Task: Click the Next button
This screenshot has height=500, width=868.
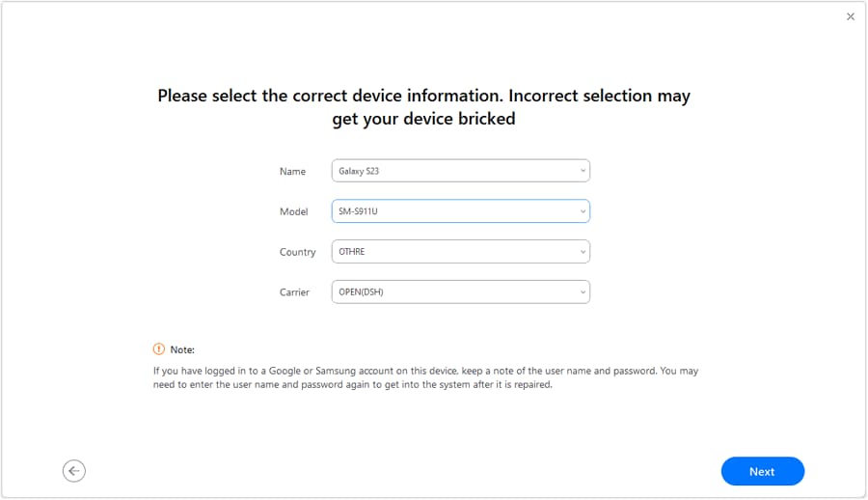Action: tap(762, 471)
